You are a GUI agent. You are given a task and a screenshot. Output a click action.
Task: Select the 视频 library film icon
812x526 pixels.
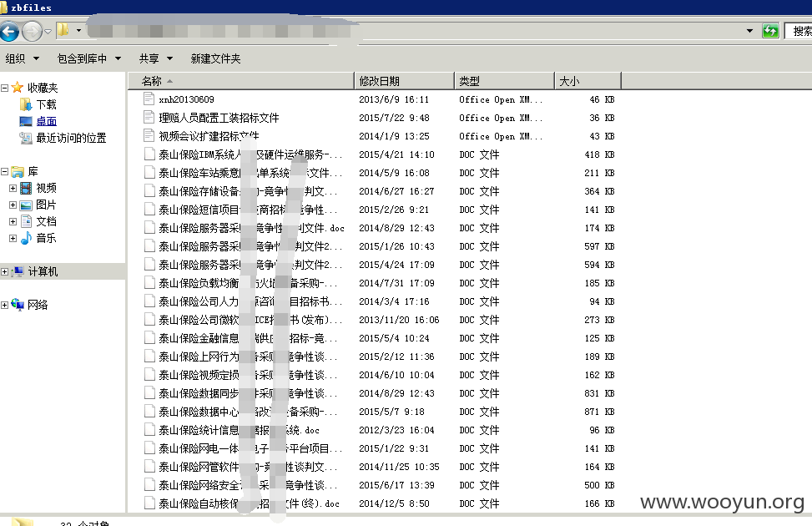coord(26,188)
